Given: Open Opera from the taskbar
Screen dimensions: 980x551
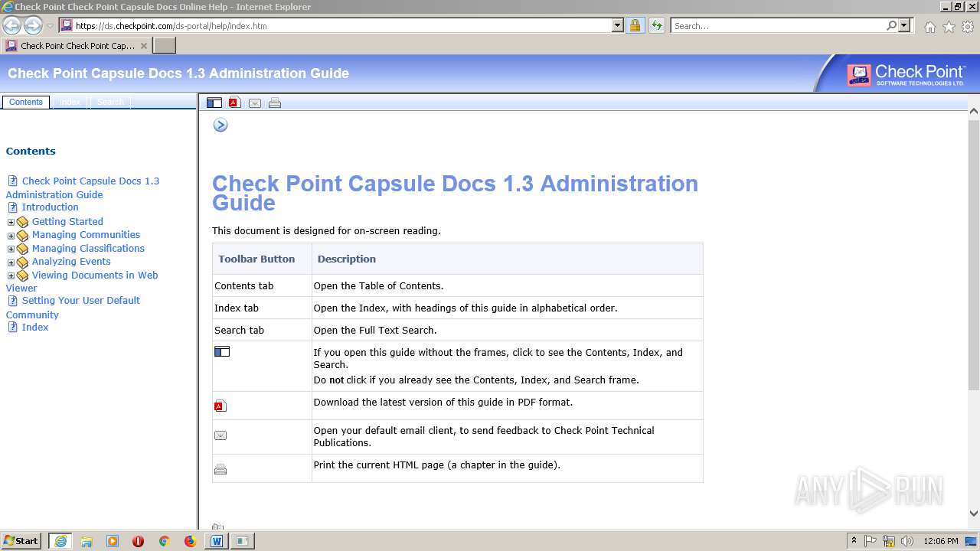Looking at the screenshot, I should 139,541.
